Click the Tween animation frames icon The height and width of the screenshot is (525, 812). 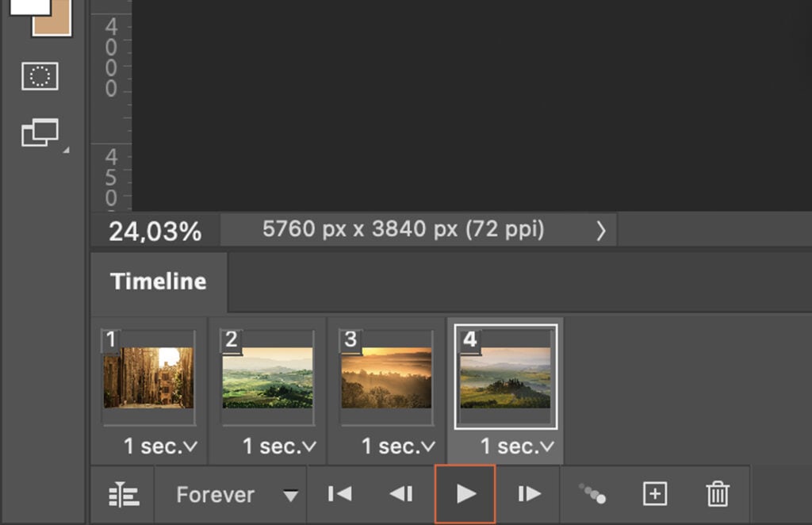click(x=592, y=494)
